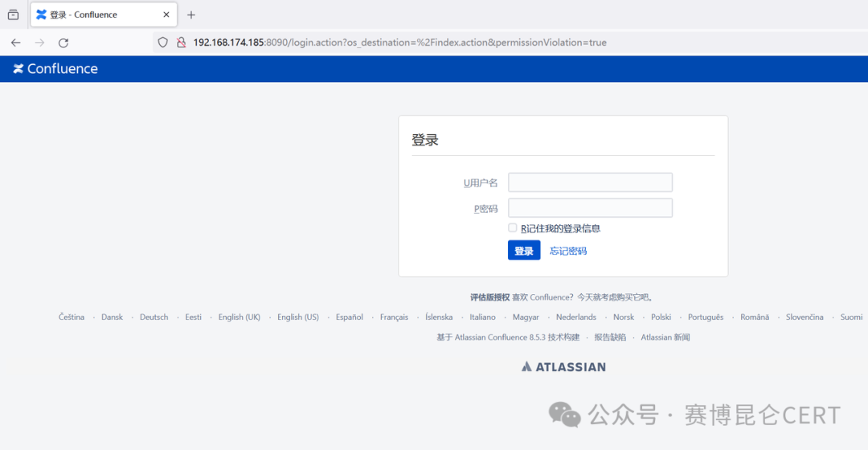The width and height of the screenshot is (868, 450).
Task: Reload the page with refresh icon
Action: tap(63, 43)
